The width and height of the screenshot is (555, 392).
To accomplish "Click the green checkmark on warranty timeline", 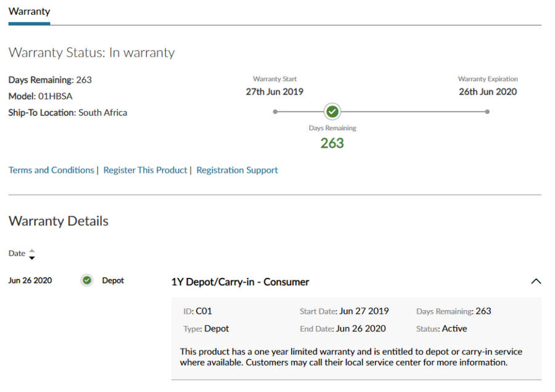I will coord(332,112).
